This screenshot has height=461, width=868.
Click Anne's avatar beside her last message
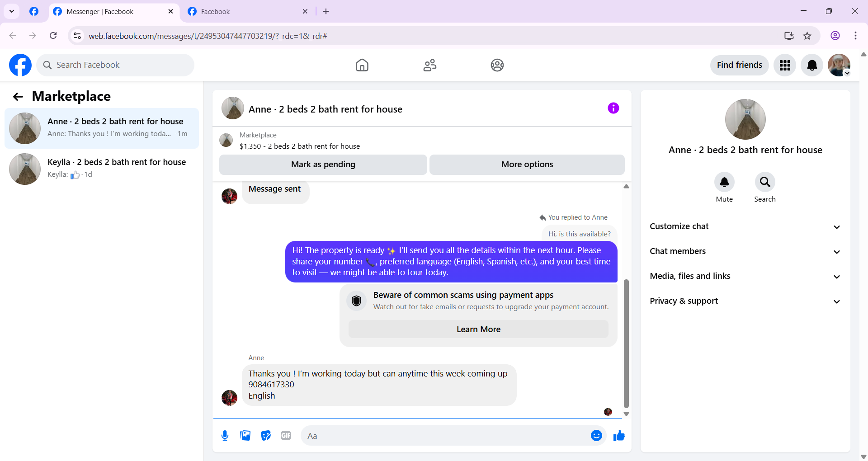229,398
